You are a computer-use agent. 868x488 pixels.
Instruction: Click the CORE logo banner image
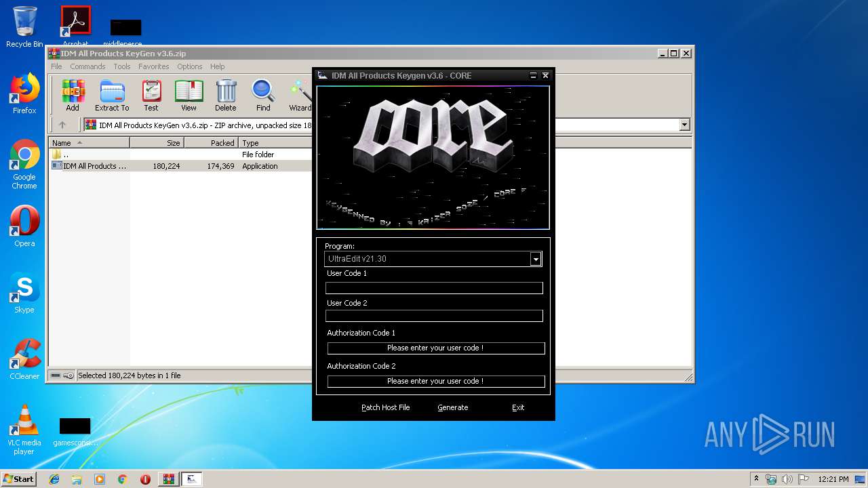[x=433, y=157]
